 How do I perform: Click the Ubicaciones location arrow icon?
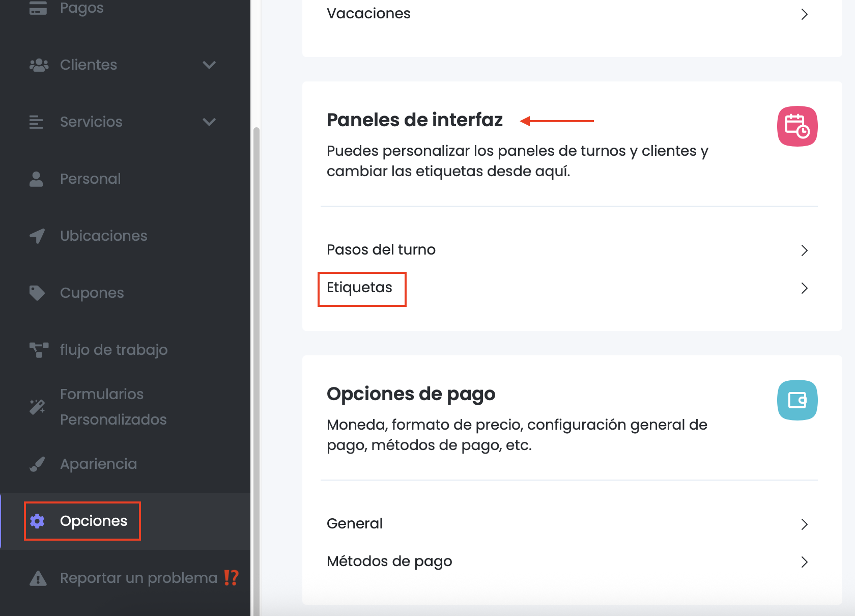coord(37,236)
